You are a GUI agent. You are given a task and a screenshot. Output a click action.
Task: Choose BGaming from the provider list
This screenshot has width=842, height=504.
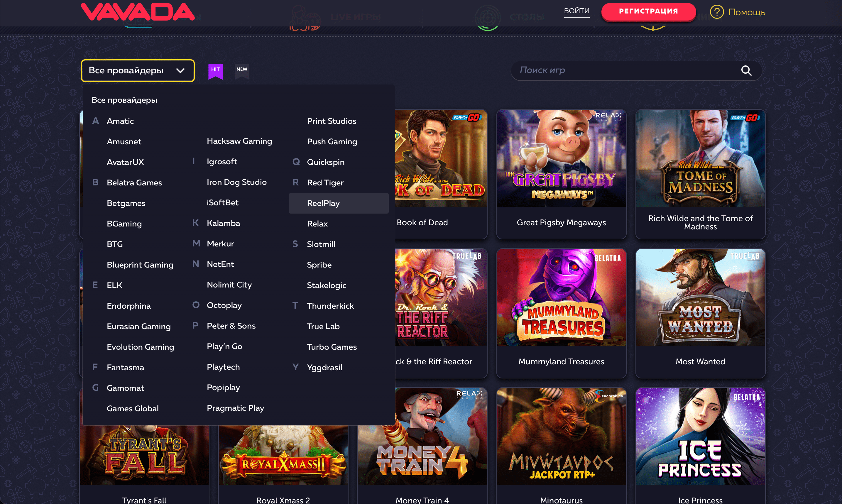(124, 224)
